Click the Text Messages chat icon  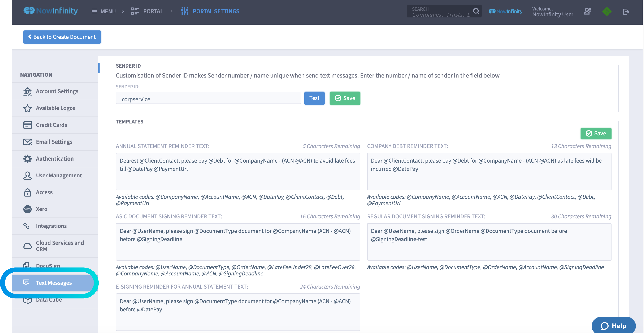point(26,282)
